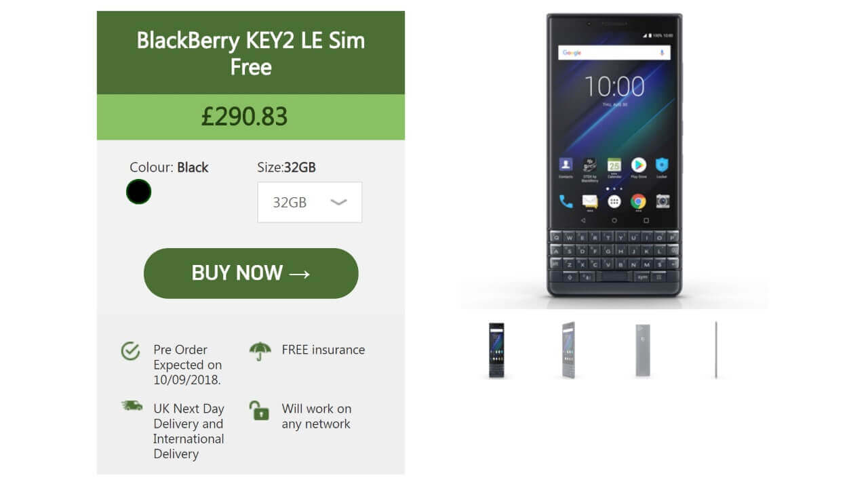
Task: Select the back view phone thumbnail
Action: (x=642, y=350)
